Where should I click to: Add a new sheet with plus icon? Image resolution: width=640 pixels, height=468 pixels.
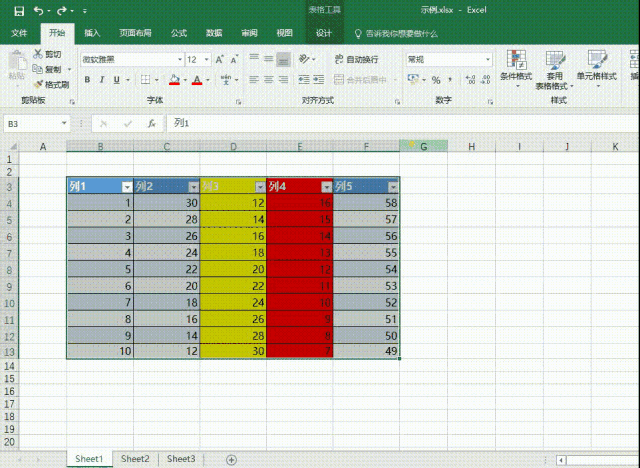point(232,459)
